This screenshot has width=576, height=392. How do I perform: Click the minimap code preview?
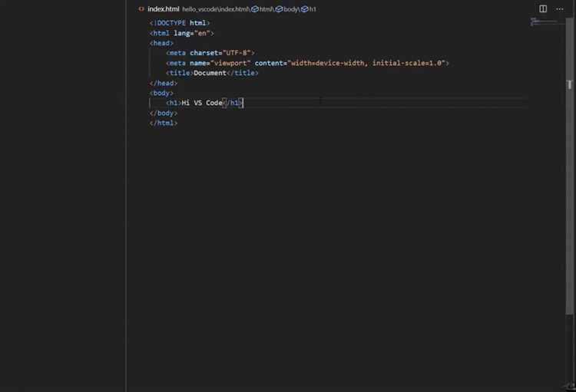tap(543, 21)
